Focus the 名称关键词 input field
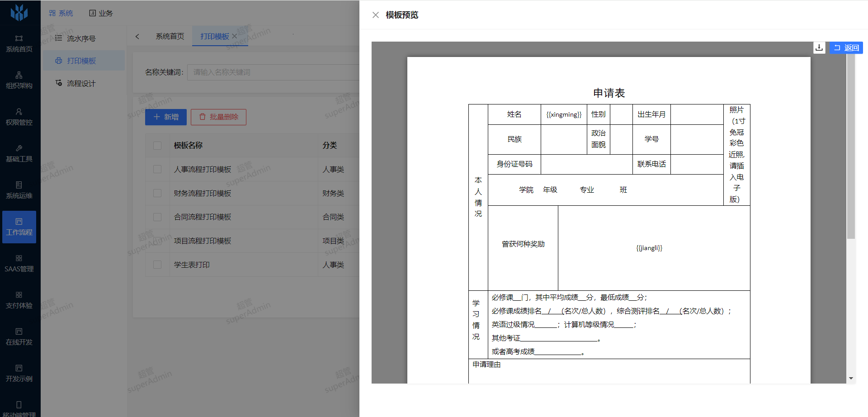 [x=274, y=72]
